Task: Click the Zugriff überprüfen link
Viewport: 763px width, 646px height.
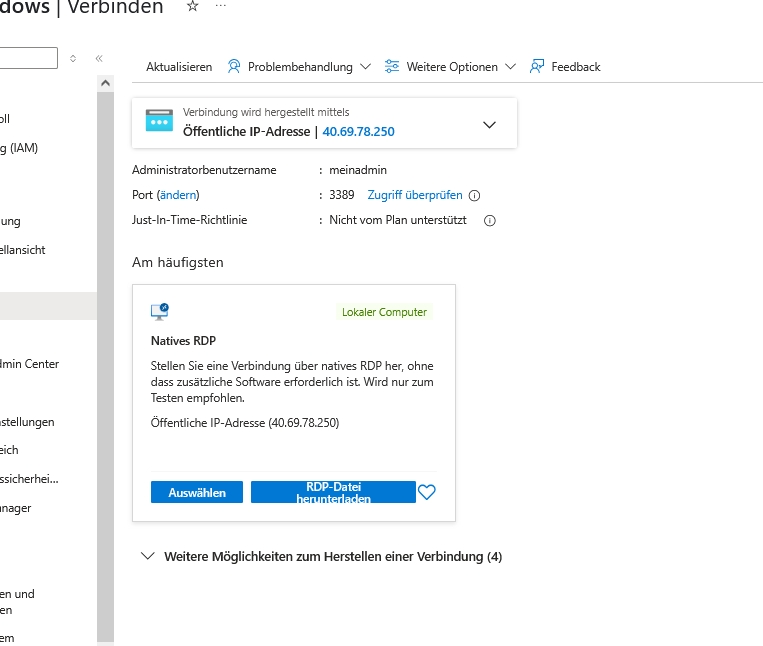Action: point(415,195)
